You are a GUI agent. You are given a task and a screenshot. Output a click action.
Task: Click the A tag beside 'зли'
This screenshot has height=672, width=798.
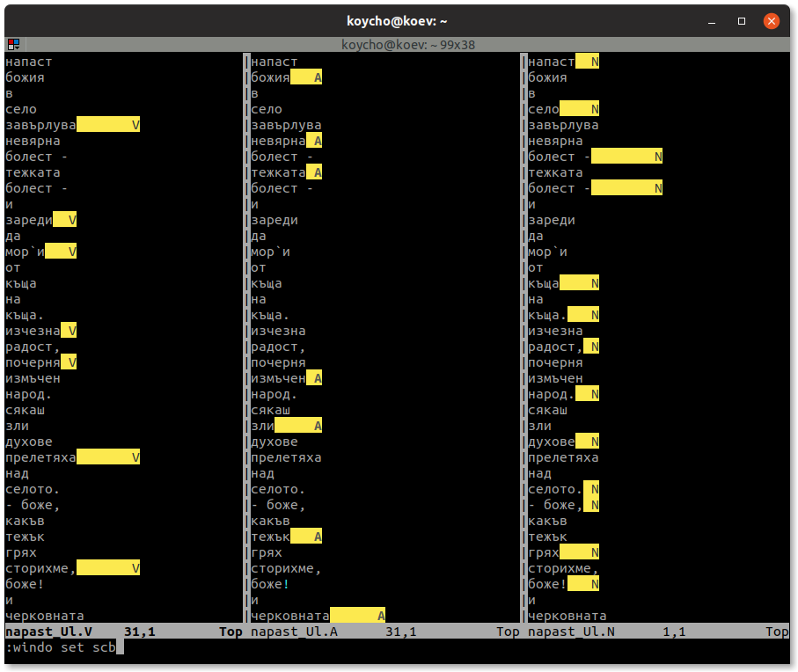pos(318,426)
